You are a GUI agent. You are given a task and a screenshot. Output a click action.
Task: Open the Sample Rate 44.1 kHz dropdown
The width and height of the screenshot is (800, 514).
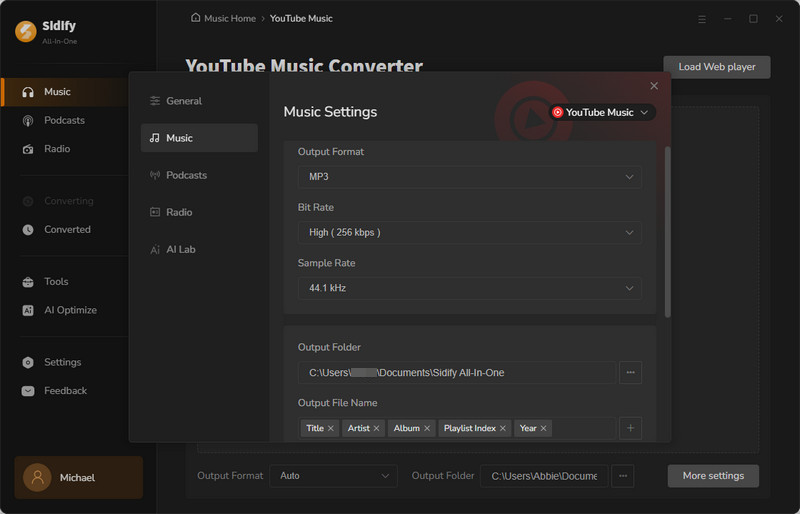469,288
